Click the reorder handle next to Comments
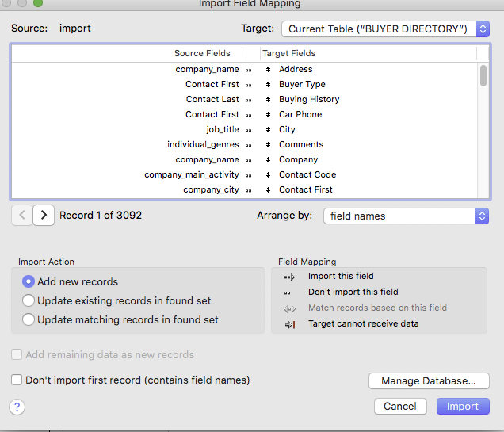The image size is (504, 432). coord(270,145)
